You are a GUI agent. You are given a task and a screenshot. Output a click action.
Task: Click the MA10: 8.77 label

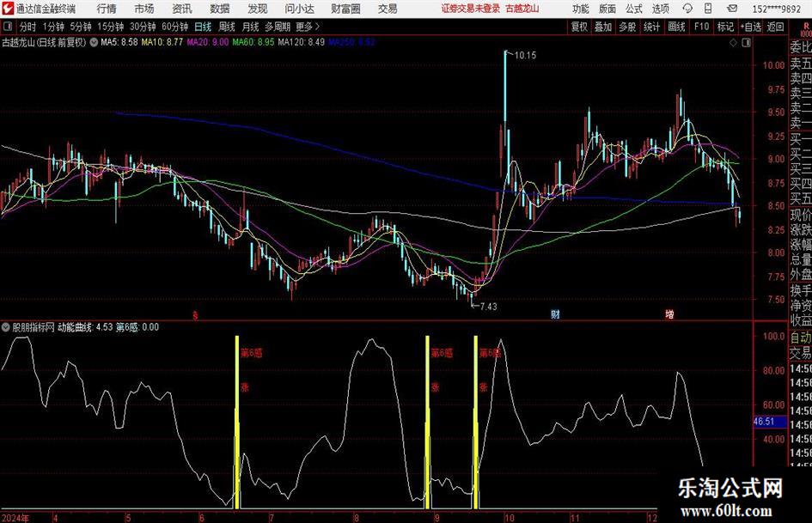162,42
